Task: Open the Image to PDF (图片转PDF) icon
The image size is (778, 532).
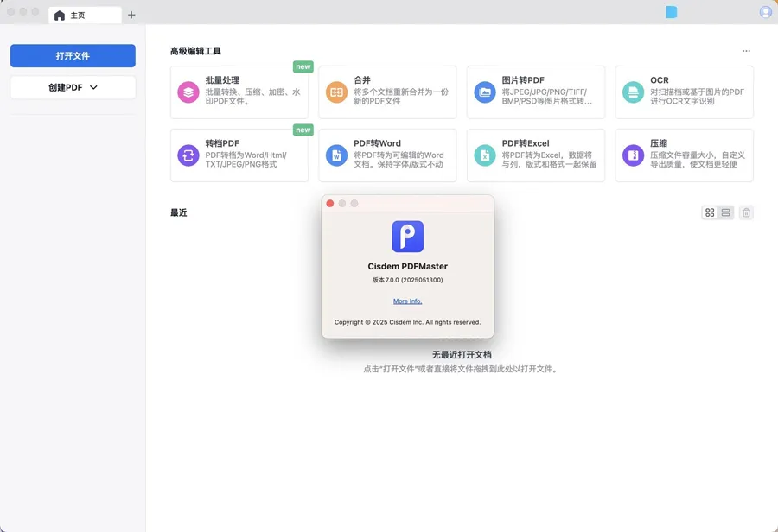Action: point(485,92)
